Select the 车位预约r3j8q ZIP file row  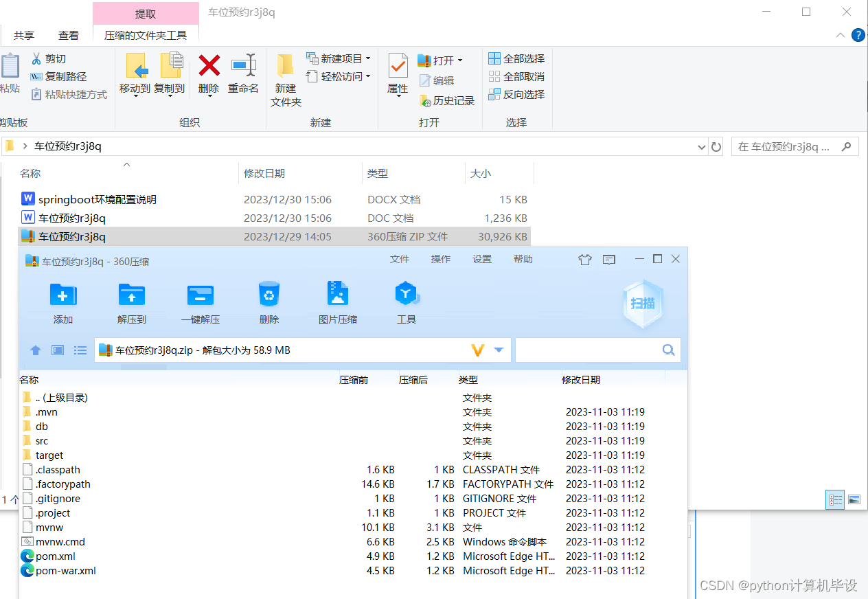(x=275, y=236)
